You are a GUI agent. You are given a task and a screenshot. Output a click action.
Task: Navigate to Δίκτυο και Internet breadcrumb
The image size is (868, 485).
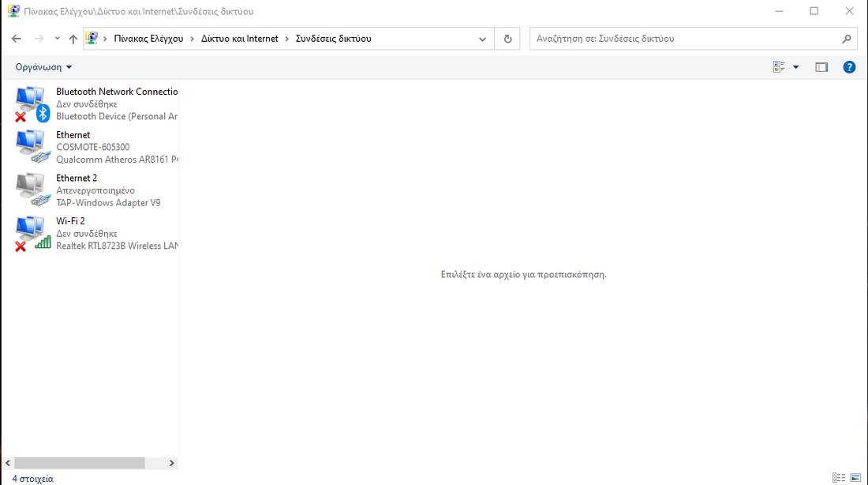239,39
